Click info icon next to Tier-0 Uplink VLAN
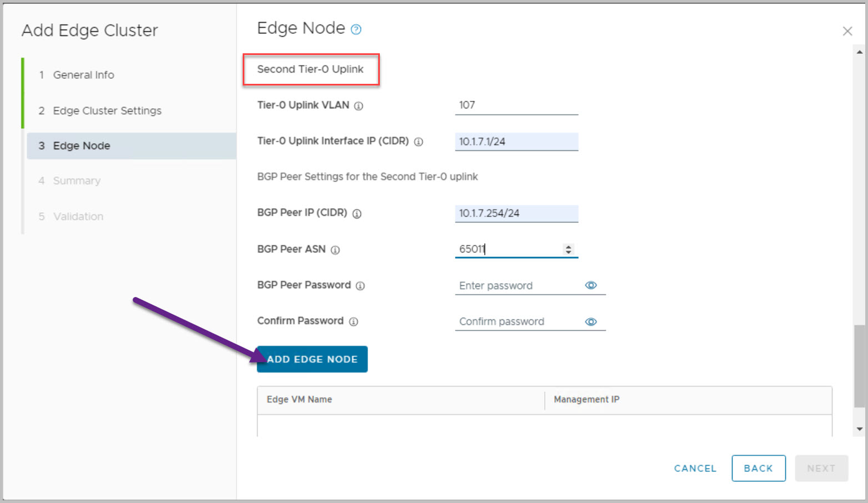 359,105
